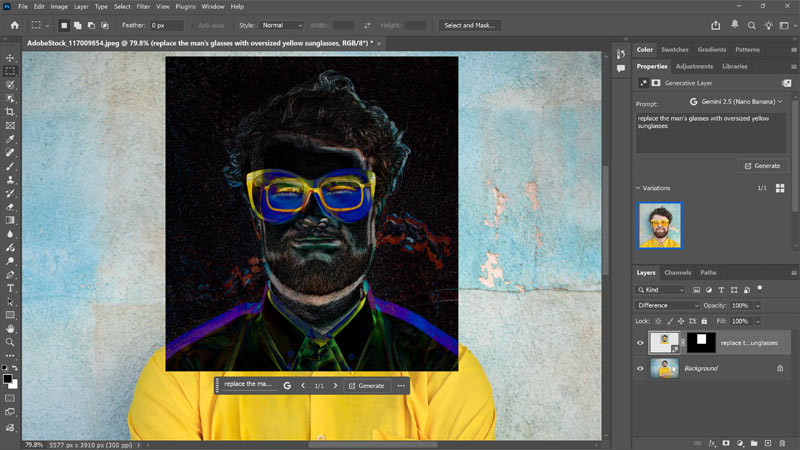Toggle Lock transparent pixels
The image size is (800, 450).
[x=658, y=321]
